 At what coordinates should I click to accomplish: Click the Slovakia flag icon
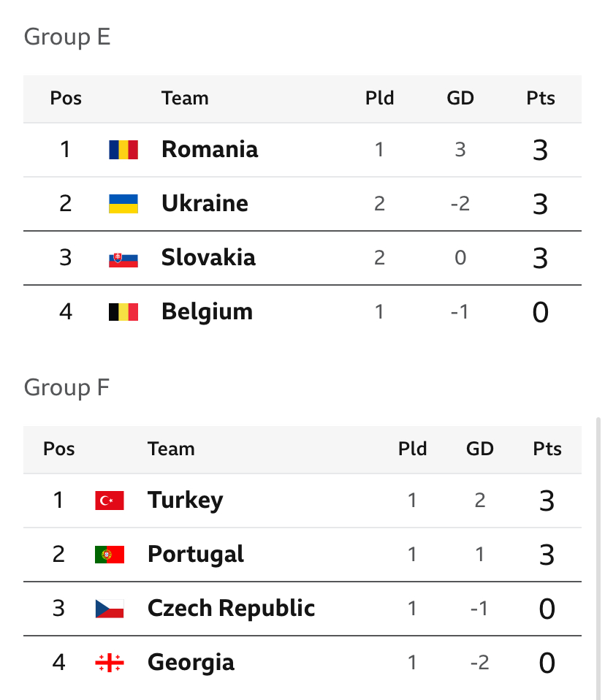123,258
